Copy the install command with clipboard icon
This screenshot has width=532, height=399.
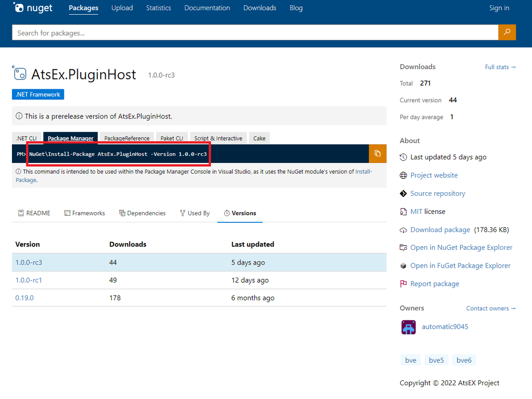[x=378, y=154]
